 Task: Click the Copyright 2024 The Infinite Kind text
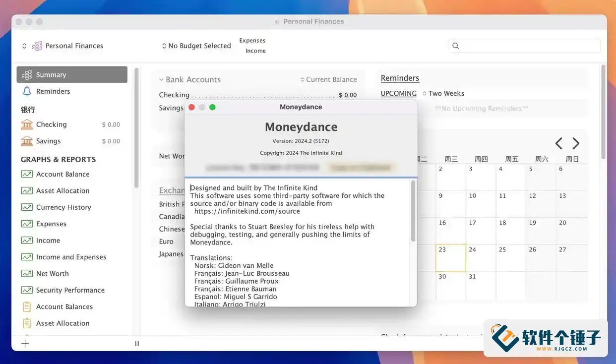click(x=301, y=153)
